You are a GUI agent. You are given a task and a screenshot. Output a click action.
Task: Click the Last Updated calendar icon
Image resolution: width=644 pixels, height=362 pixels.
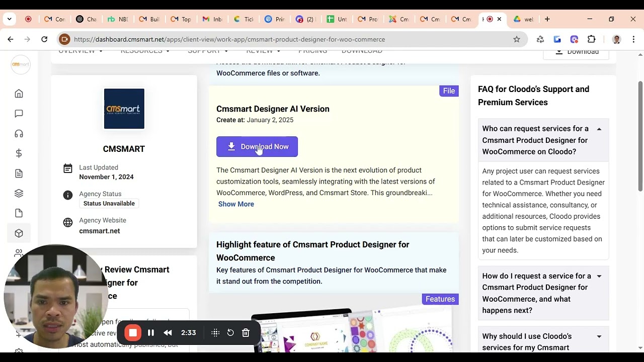point(68,168)
